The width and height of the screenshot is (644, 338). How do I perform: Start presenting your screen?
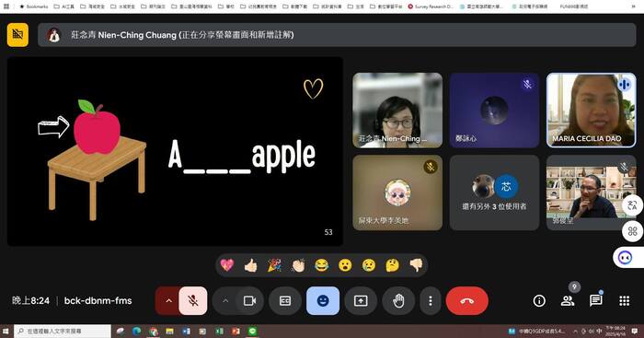pyautogui.click(x=361, y=301)
